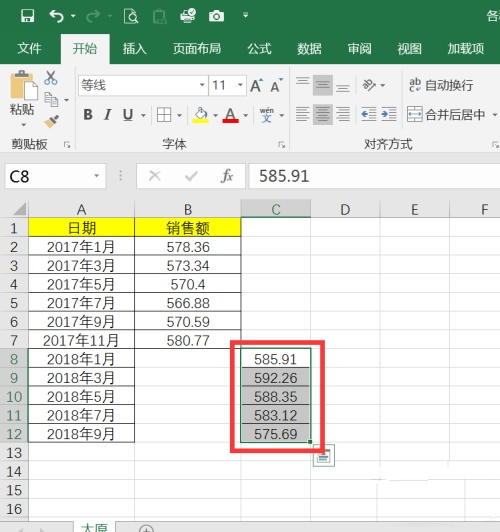Click the Select All corner triangle
This screenshot has width=500, height=532.
(20, 209)
